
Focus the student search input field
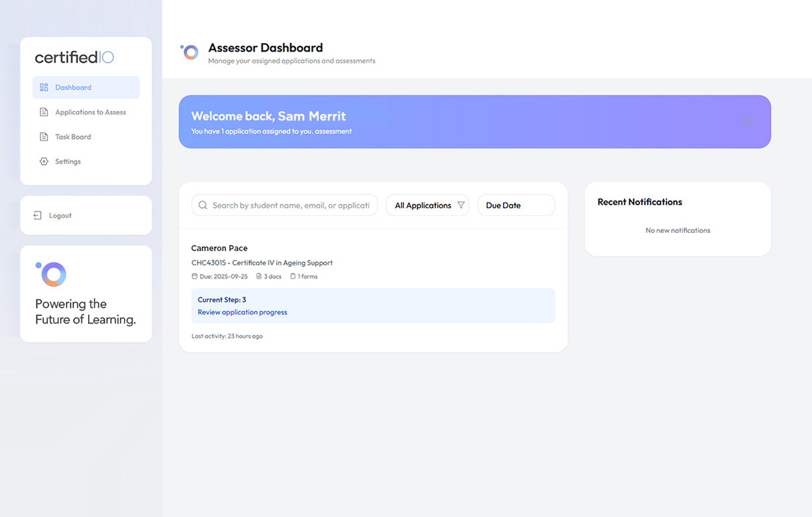pos(290,205)
